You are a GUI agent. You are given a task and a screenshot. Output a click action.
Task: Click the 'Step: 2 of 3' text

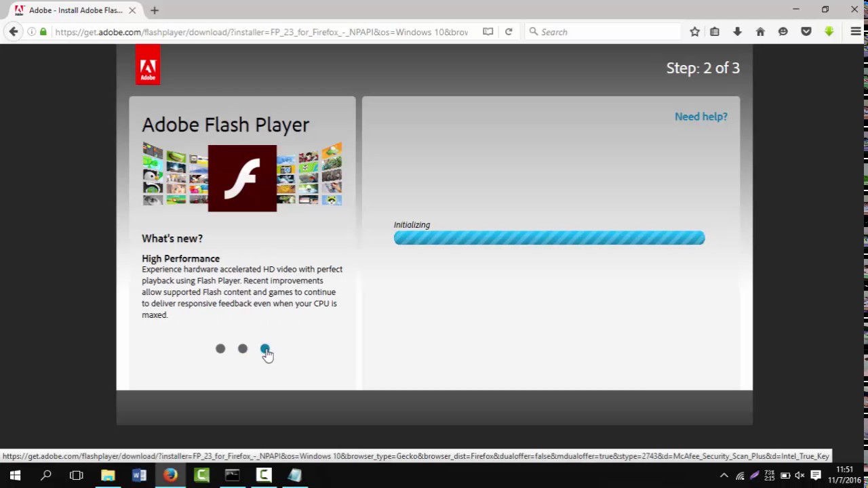click(703, 68)
